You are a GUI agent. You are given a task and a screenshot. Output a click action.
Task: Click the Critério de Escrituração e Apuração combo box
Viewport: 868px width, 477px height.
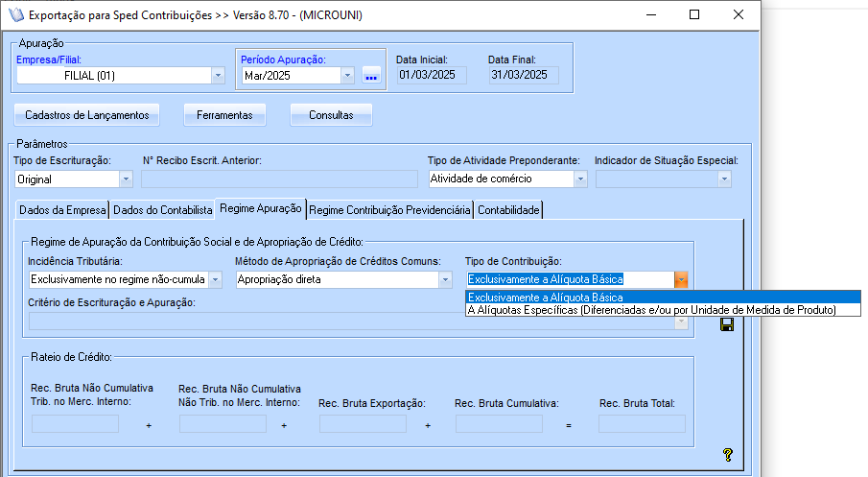pos(358,322)
